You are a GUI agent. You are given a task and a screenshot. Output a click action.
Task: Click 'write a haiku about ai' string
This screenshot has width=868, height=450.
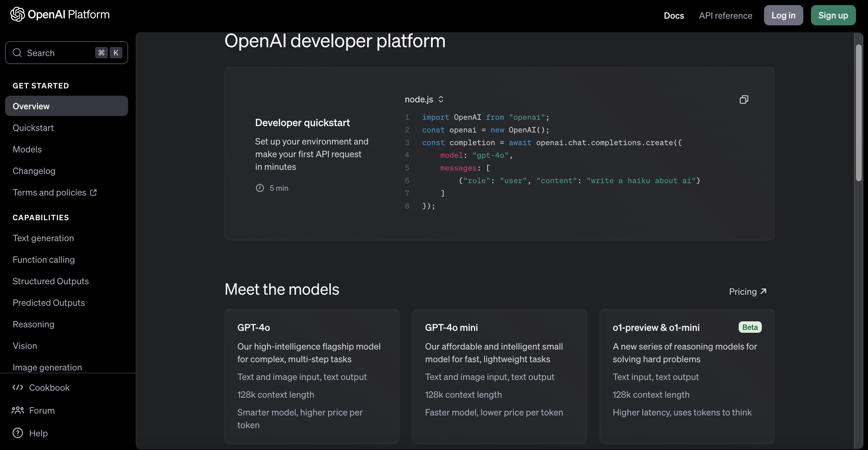[641, 181]
